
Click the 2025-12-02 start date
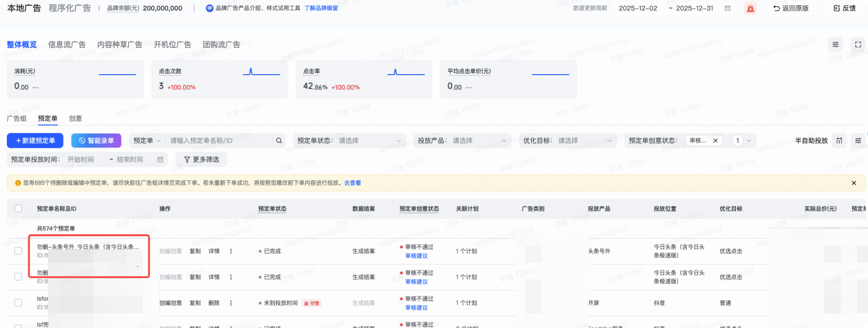point(638,8)
